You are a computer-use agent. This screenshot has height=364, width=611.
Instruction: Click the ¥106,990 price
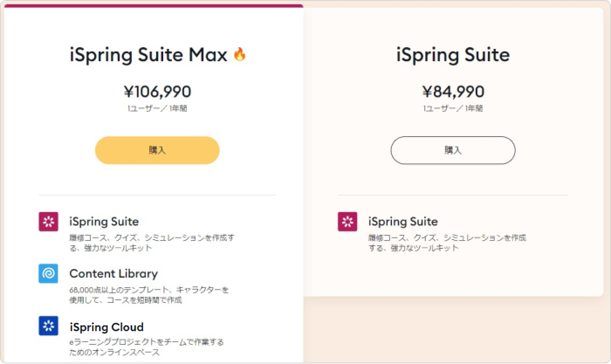(158, 92)
